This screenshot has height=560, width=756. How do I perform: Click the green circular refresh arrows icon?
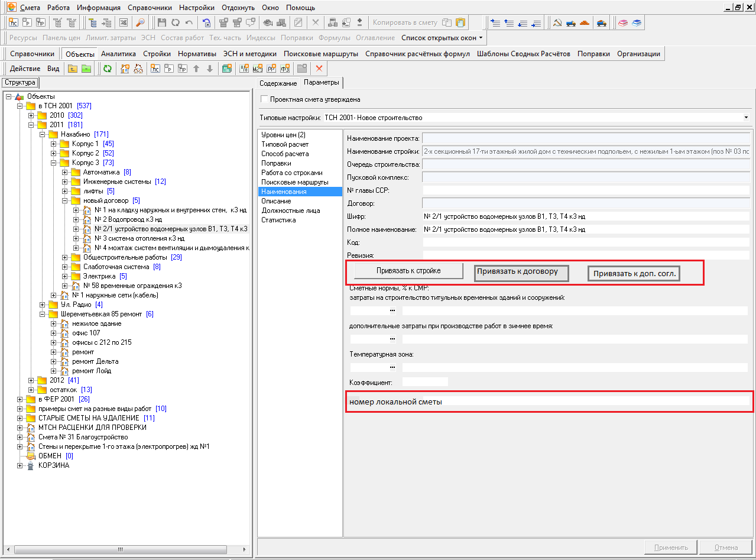click(108, 69)
